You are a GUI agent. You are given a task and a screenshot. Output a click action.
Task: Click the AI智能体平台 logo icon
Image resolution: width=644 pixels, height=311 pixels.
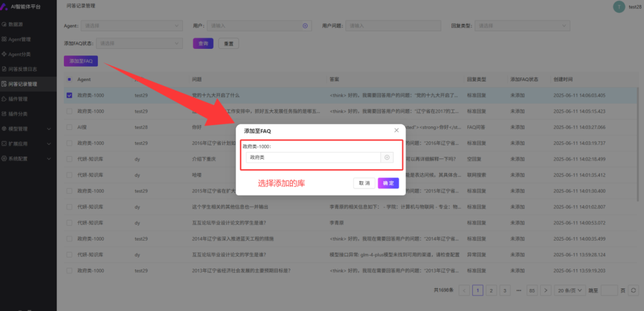[4, 7]
